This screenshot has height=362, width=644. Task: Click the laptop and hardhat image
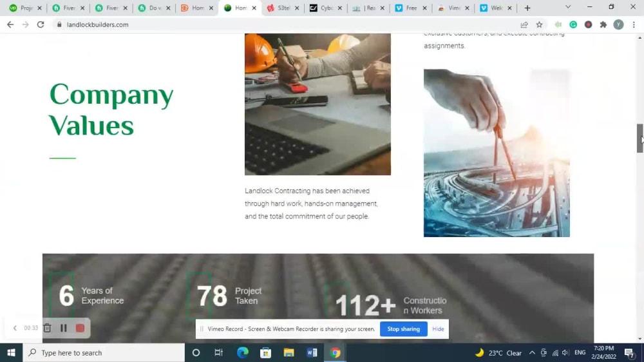(x=317, y=104)
